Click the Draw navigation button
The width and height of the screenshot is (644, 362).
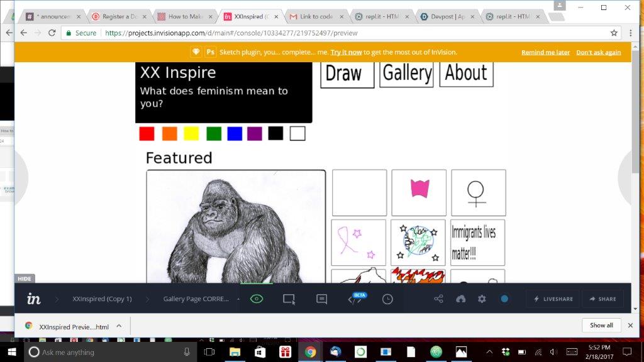347,74
